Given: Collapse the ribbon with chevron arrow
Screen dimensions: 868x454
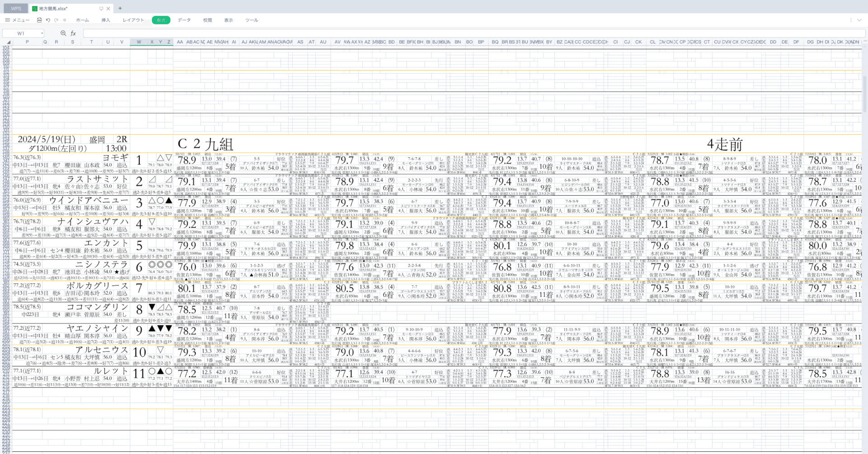Looking at the screenshot, I should [860, 20].
